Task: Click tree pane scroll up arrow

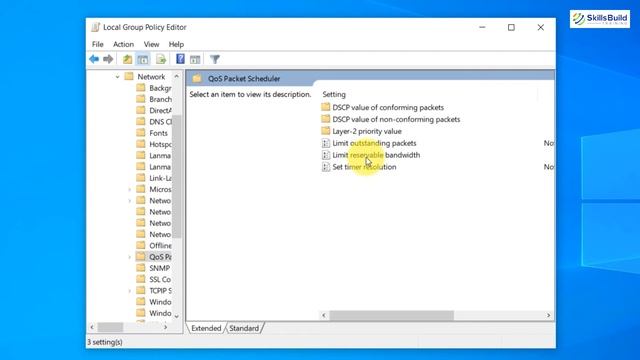Action: pyautogui.click(x=177, y=76)
